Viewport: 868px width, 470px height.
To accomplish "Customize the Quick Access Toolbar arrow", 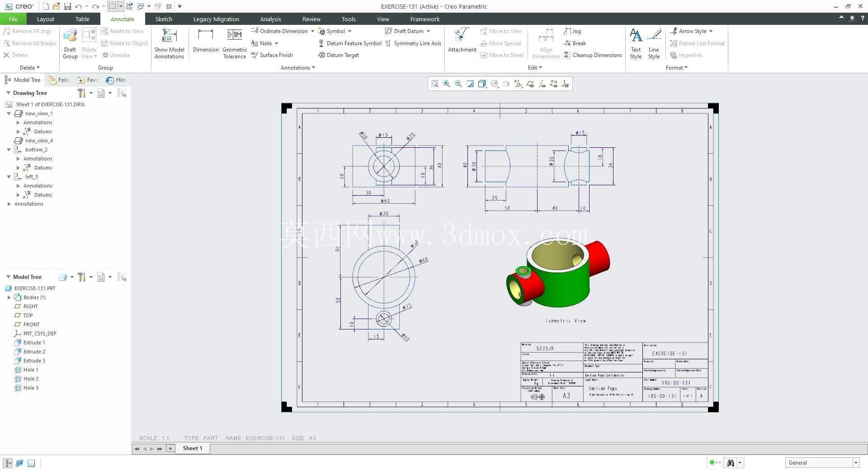I will pos(179,6).
